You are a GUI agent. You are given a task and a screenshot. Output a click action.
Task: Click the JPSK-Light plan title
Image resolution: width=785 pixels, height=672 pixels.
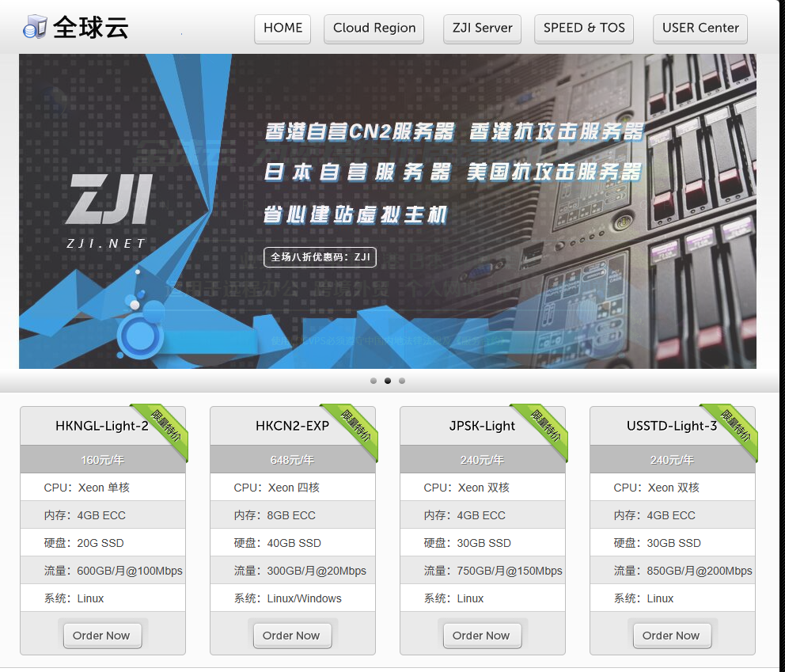[x=482, y=426]
